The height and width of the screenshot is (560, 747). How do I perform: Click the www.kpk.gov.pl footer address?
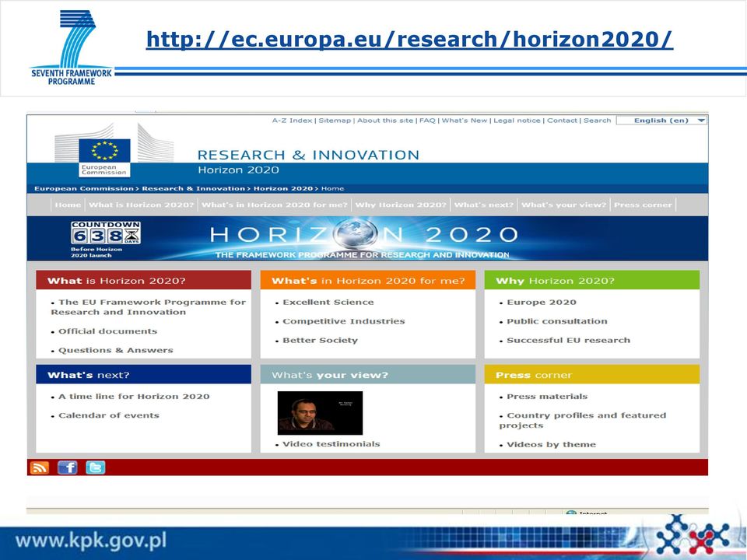(91, 541)
